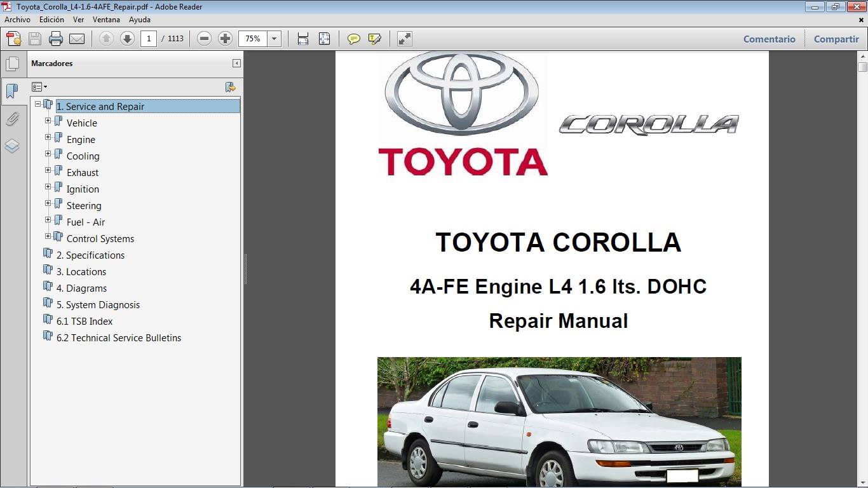This screenshot has width=868, height=488.
Task: Click the zoom percentage field
Action: point(253,39)
